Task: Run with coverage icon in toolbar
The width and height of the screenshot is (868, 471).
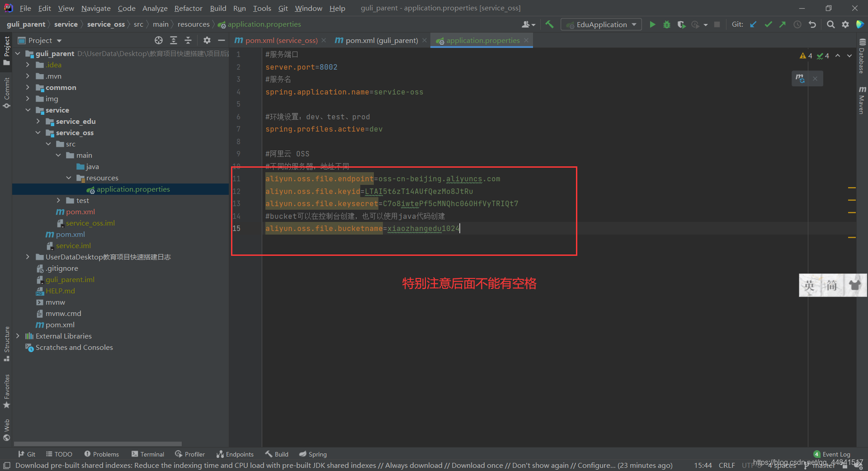Action: coord(681,24)
